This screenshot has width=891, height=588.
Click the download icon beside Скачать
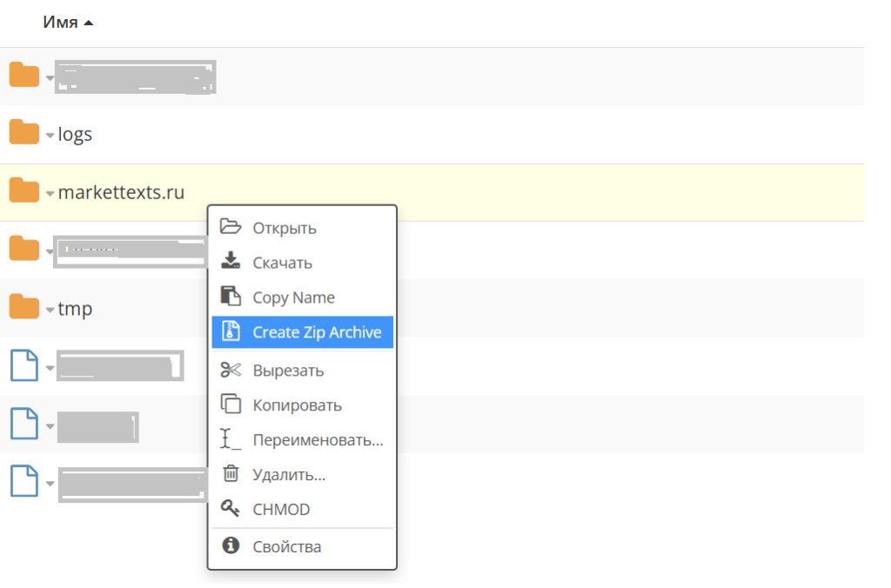[231, 262]
